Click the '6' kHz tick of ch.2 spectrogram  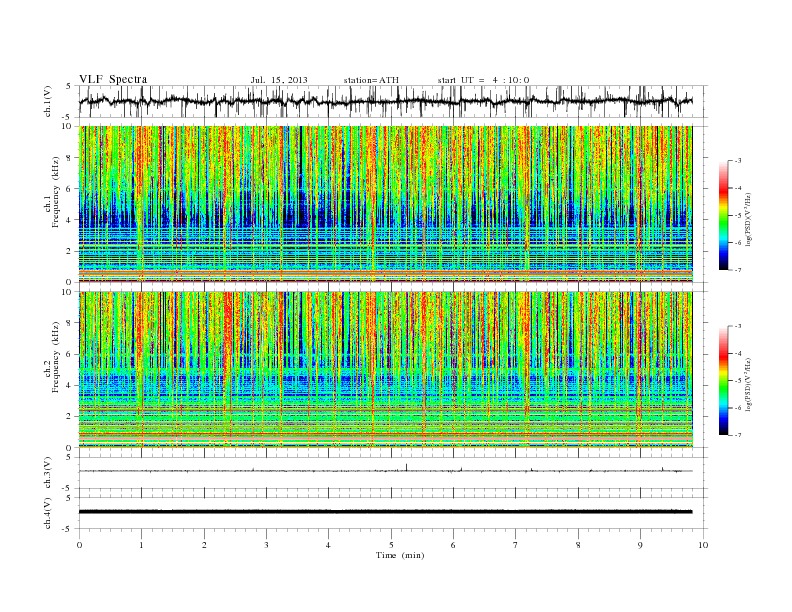pyautogui.click(x=70, y=354)
